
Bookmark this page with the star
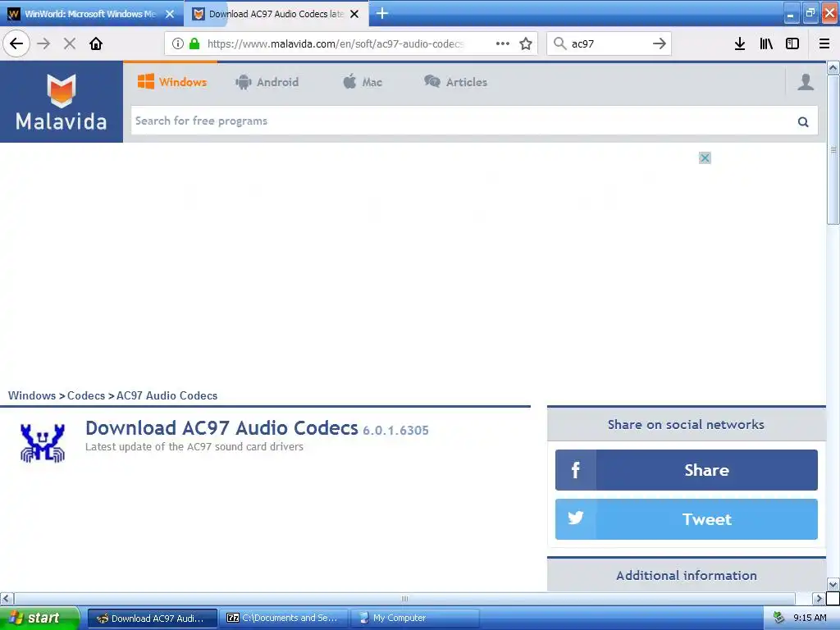526,43
